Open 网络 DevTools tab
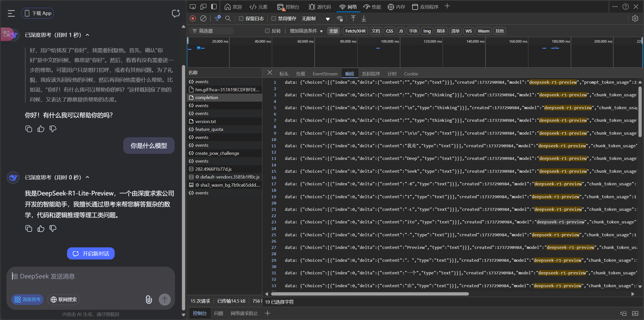Viewport: 644px width, 320px height. pos(348,7)
